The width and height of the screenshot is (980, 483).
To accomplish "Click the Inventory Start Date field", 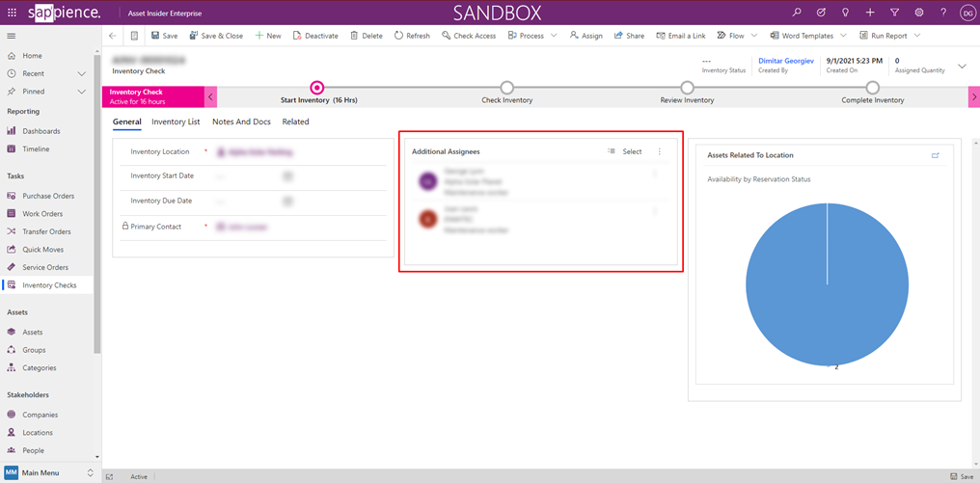I will click(x=253, y=176).
